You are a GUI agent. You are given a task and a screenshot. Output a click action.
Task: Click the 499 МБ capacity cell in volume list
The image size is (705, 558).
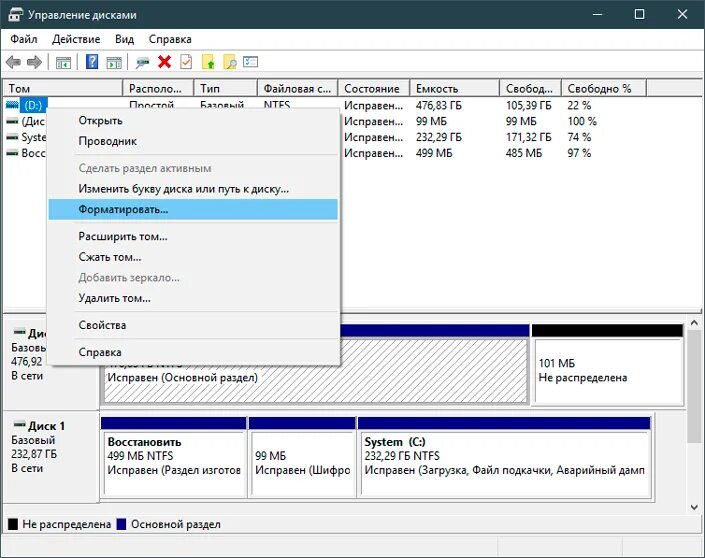434,153
